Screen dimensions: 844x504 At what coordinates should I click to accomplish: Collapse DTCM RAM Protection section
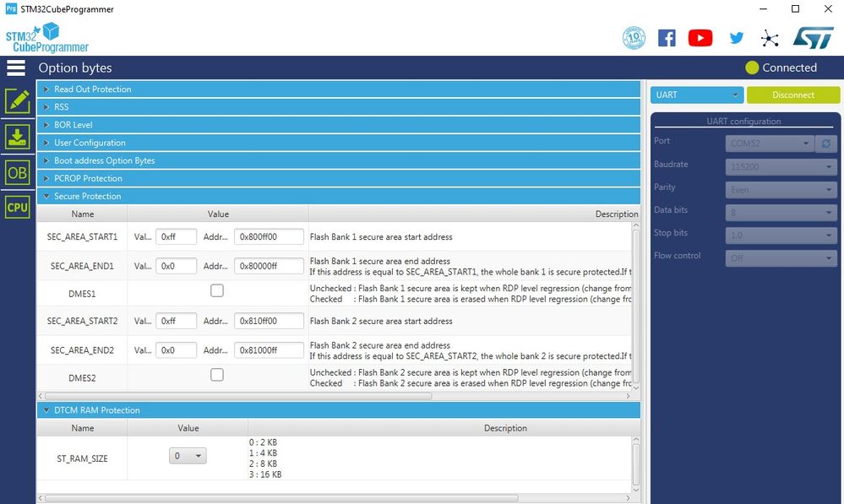click(339, 410)
